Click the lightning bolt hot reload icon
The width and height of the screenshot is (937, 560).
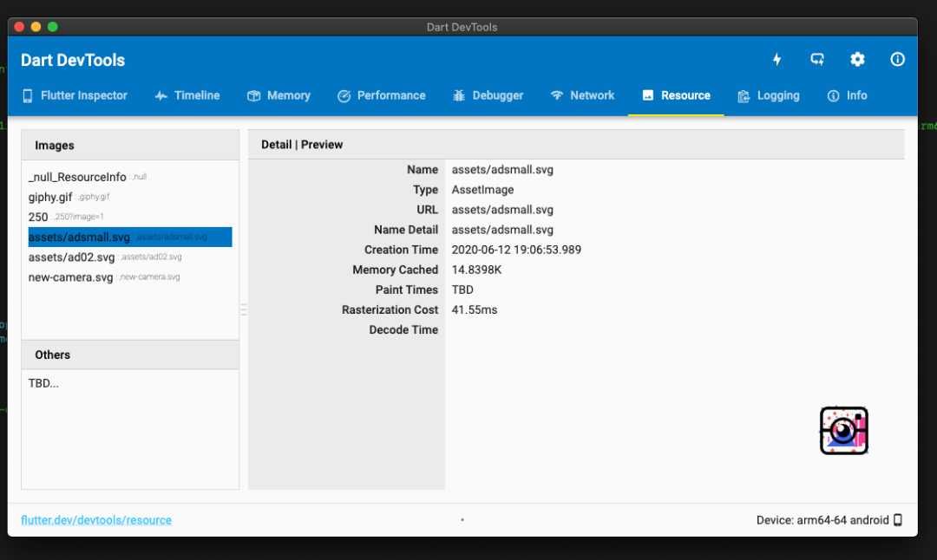(x=777, y=59)
